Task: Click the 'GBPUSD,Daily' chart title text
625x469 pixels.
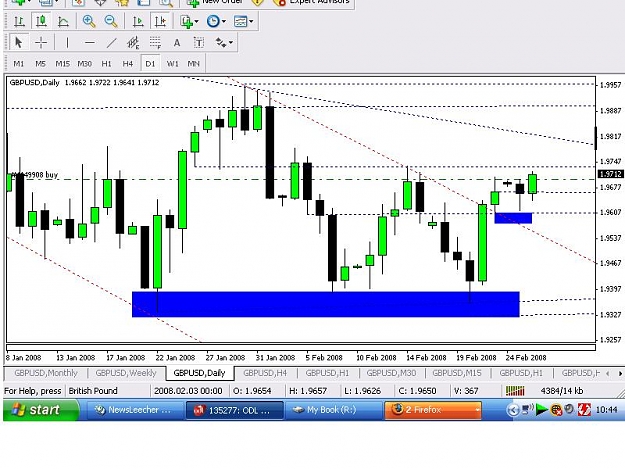Action: [x=34, y=82]
